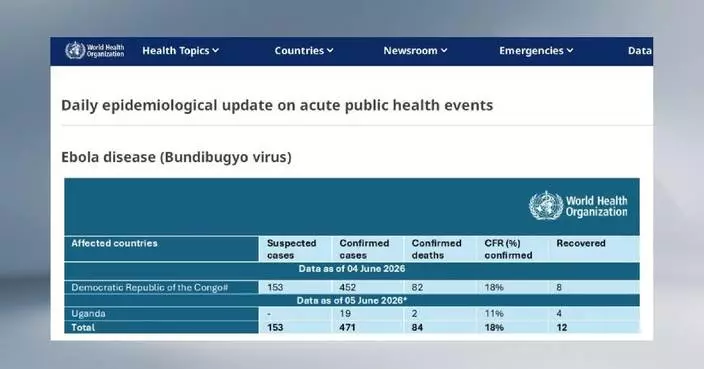Screen dimensions: 704x369
Task: Expand the Emergencies chevron arrow
Action: [x=570, y=51]
